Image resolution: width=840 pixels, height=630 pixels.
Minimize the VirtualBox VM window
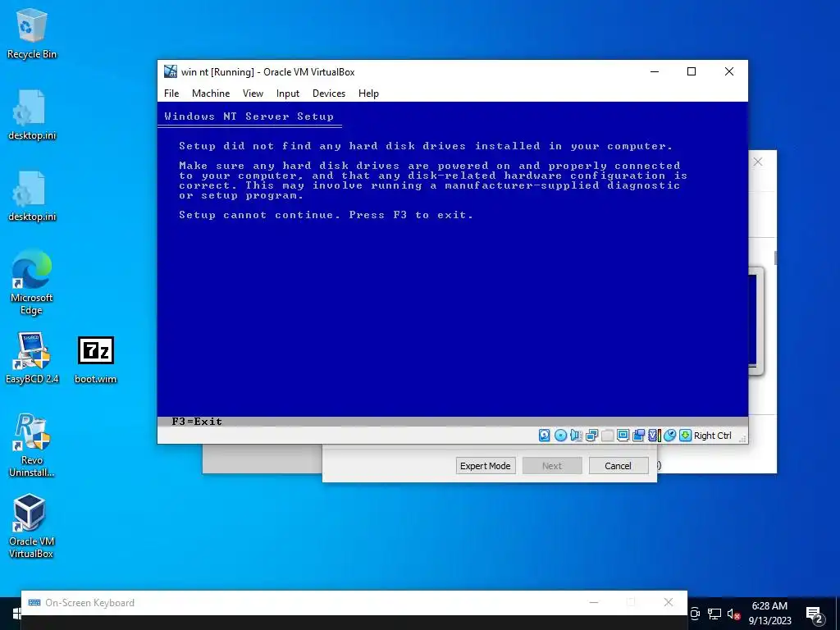click(654, 71)
